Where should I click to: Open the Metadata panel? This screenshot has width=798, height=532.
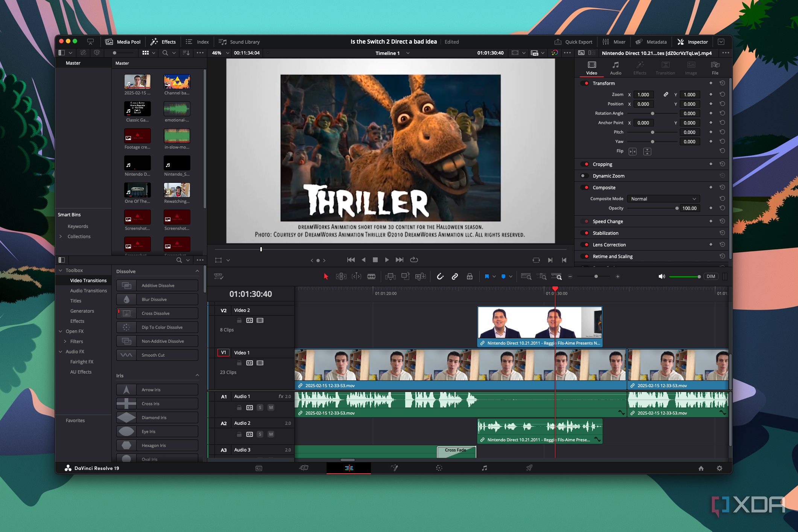click(x=651, y=42)
